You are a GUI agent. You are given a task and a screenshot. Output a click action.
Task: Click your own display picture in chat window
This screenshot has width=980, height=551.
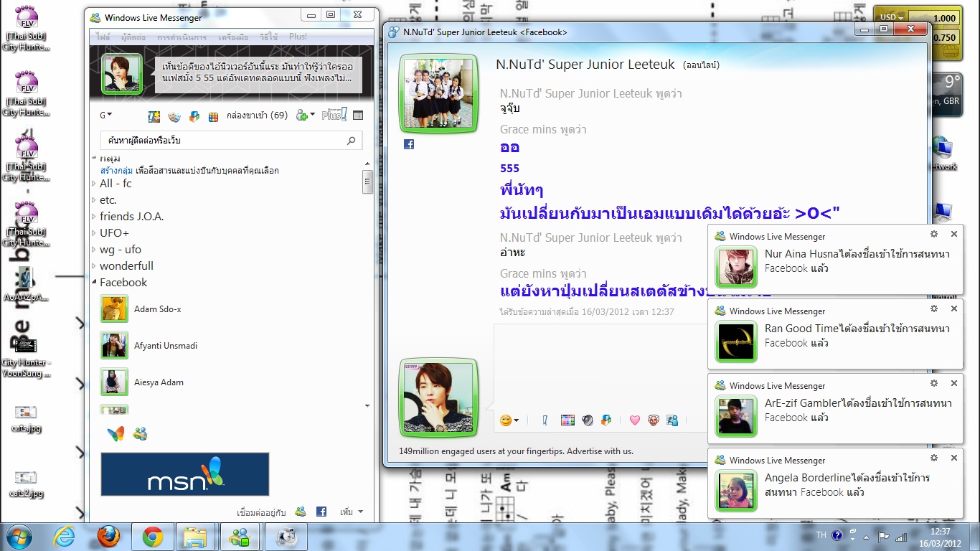[x=438, y=397]
